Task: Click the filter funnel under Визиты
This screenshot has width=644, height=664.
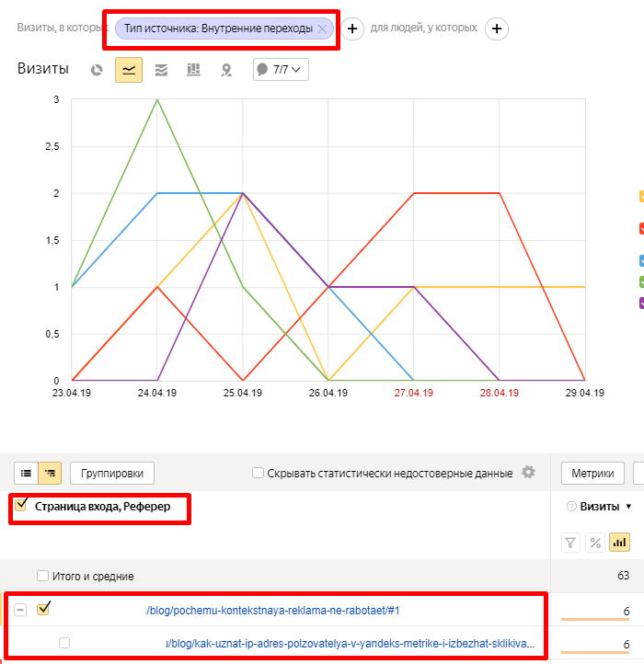Action: (570, 542)
